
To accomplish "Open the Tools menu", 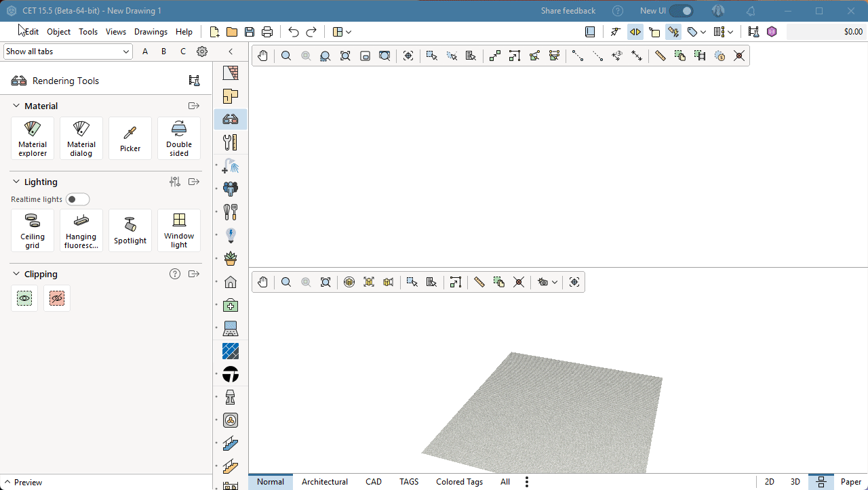I will pos(88,32).
